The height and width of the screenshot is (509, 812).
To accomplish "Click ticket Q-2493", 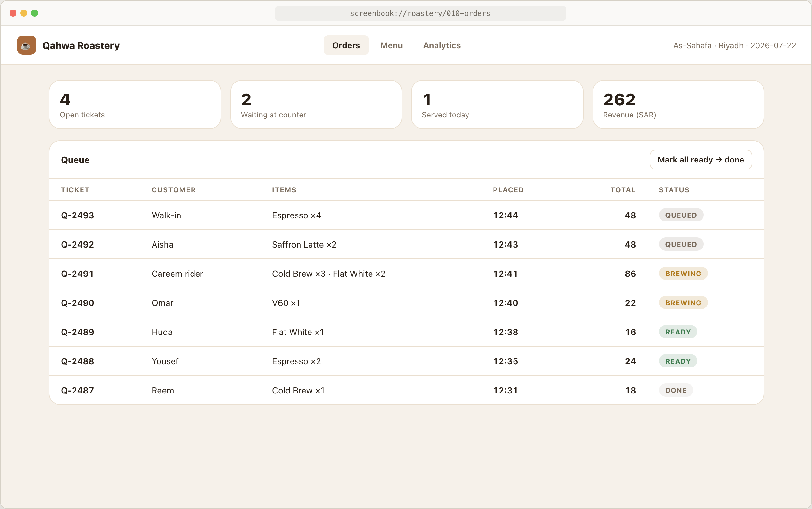I will tap(77, 215).
